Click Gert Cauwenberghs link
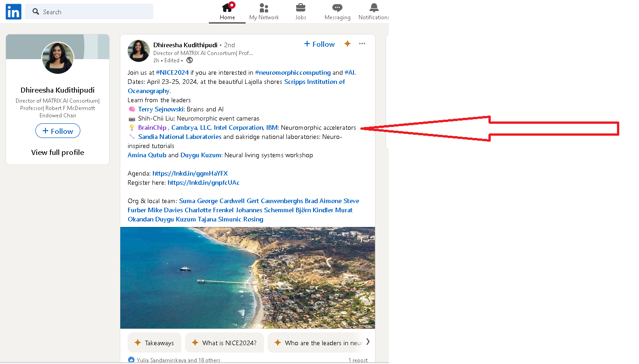The height and width of the screenshot is (364, 639). tap(275, 201)
